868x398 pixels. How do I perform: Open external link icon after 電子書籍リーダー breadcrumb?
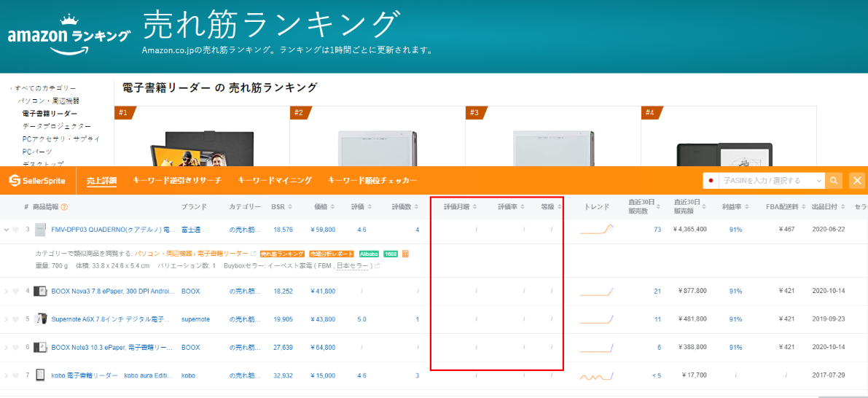click(x=254, y=254)
